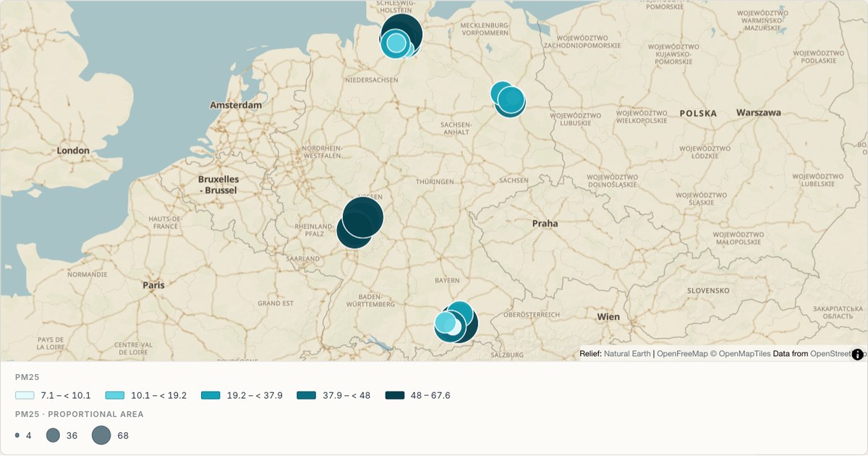The image size is (868, 456).
Task: Click the NIEDERSACHSEN region label
Action: pyautogui.click(x=372, y=80)
